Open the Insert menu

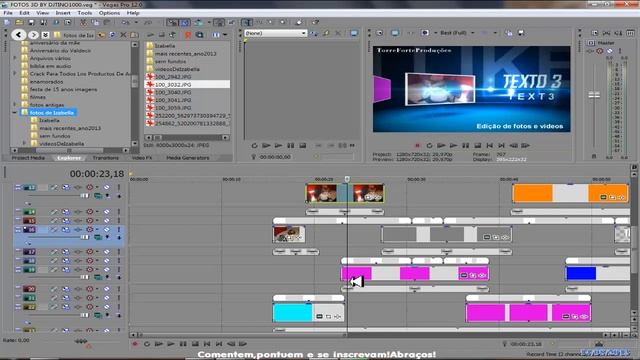point(63,13)
